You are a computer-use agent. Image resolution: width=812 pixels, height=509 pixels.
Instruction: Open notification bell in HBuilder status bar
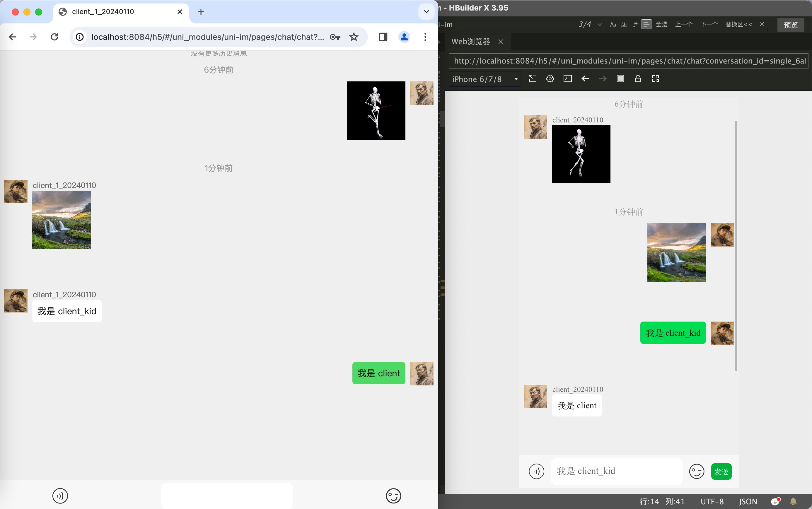pos(793,502)
